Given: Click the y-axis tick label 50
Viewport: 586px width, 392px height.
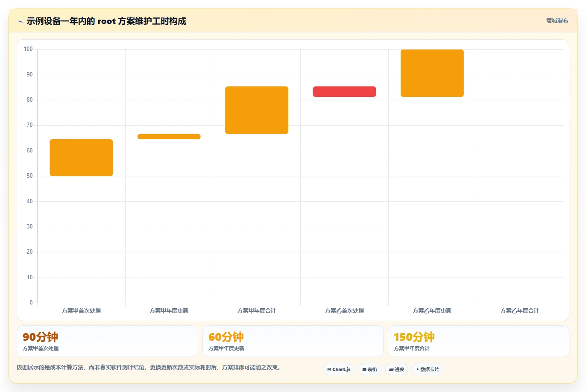Looking at the screenshot, I should point(29,176).
